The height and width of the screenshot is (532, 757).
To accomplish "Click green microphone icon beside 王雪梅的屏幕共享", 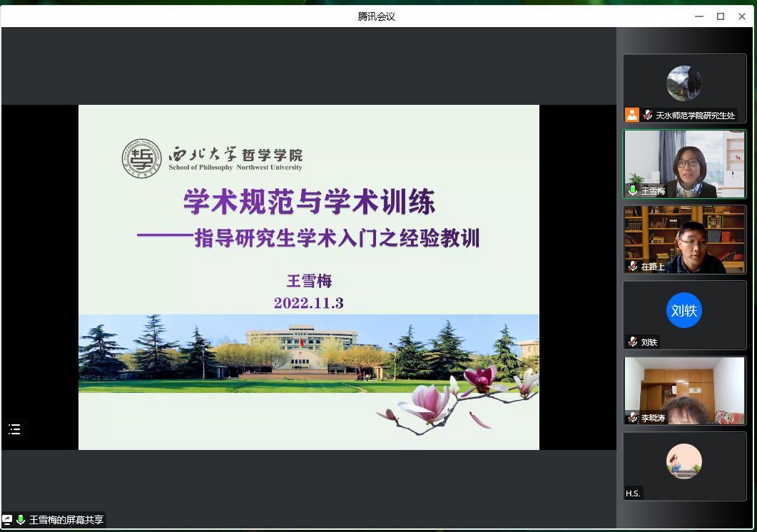I will point(21,520).
